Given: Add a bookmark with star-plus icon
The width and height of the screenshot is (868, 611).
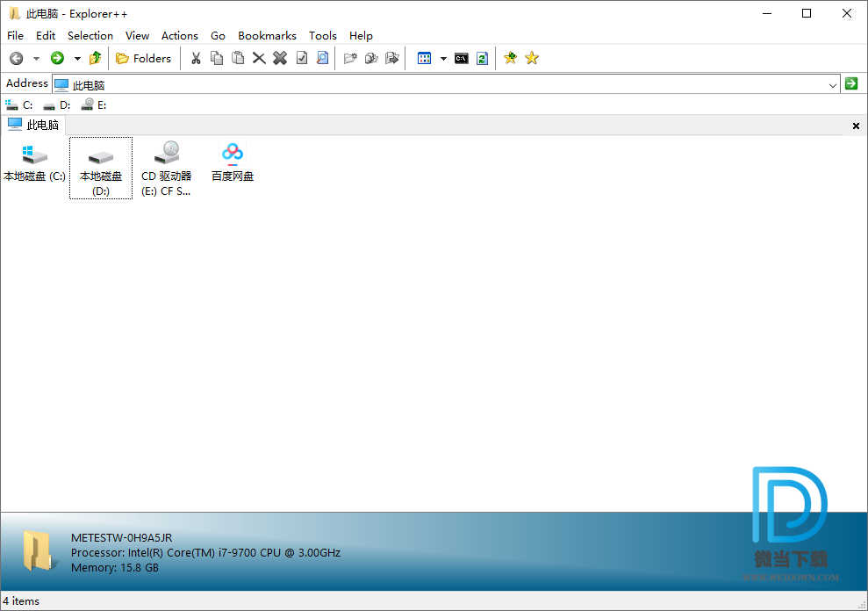Looking at the screenshot, I should coord(510,59).
